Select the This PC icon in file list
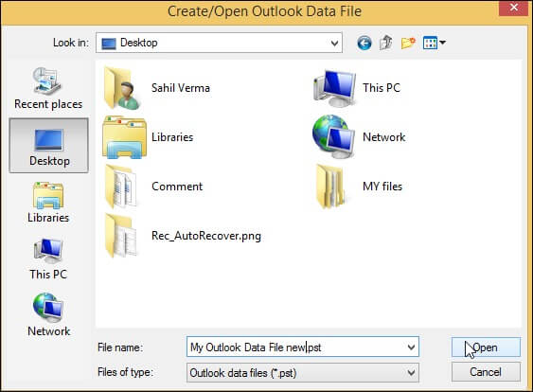Image resolution: width=533 pixels, height=392 pixels. pos(334,88)
